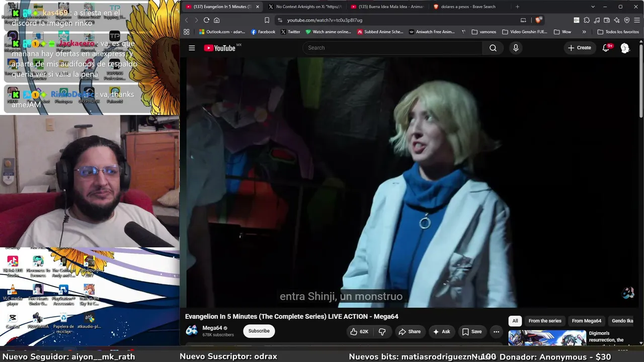Select the From Mega64 chip
The image size is (644, 362).
[587, 321]
